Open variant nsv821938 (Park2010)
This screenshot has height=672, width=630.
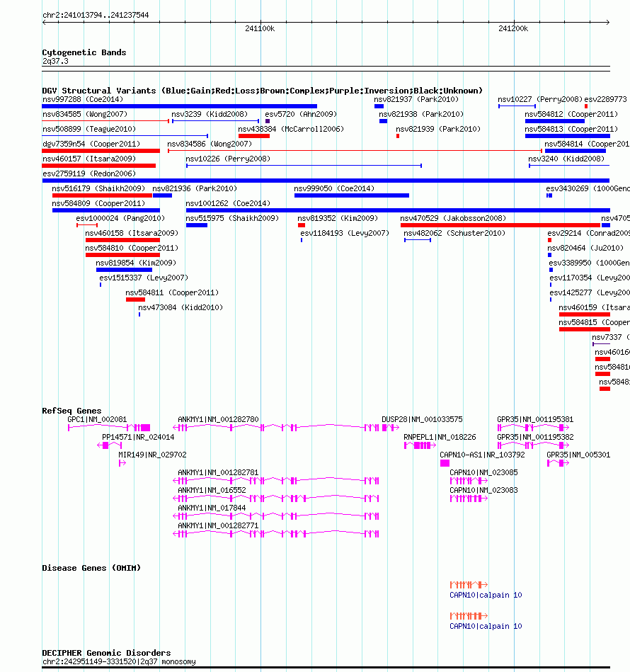421,115
